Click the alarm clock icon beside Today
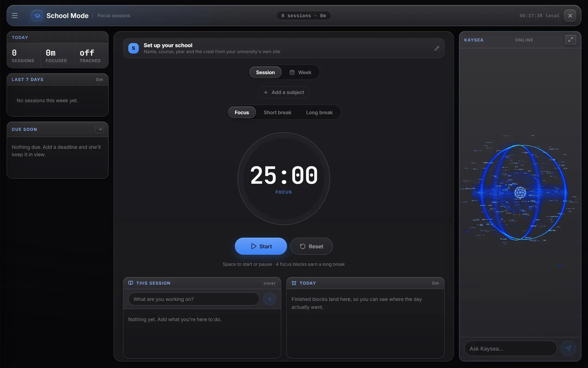The width and height of the screenshot is (588, 368). 294,283
